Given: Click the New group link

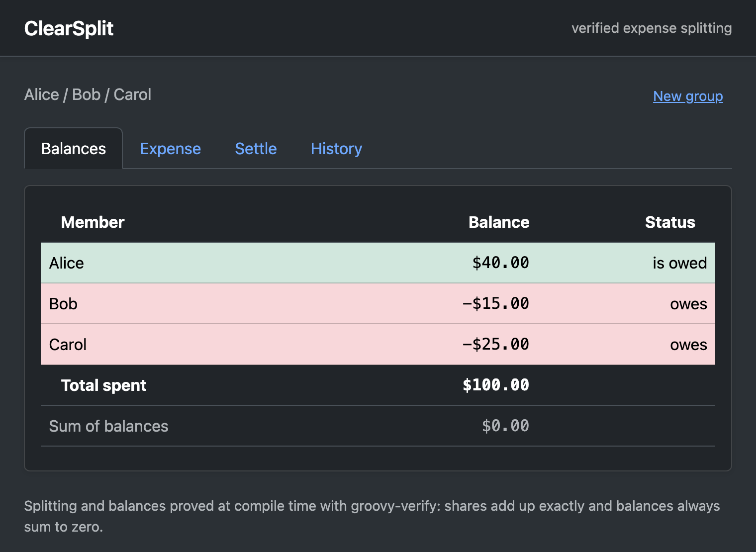Looking at the screenshot, I should click(688, 96).
